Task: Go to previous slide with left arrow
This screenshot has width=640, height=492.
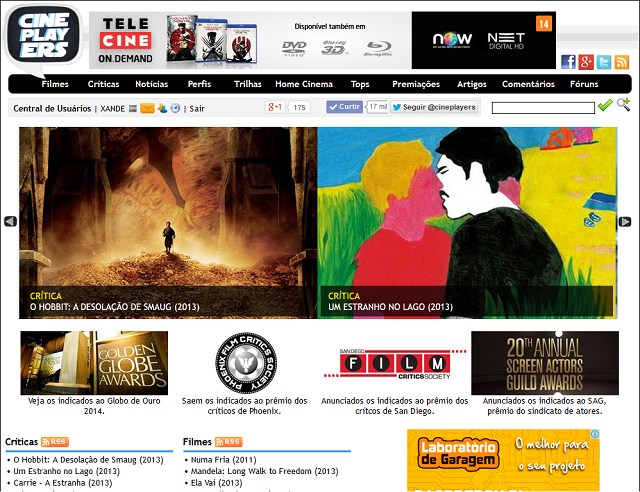Action: point(11,222)
